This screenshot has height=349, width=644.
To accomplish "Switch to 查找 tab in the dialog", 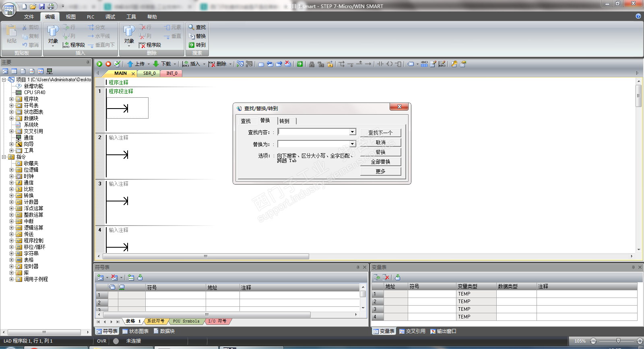I will pos(246,121).
